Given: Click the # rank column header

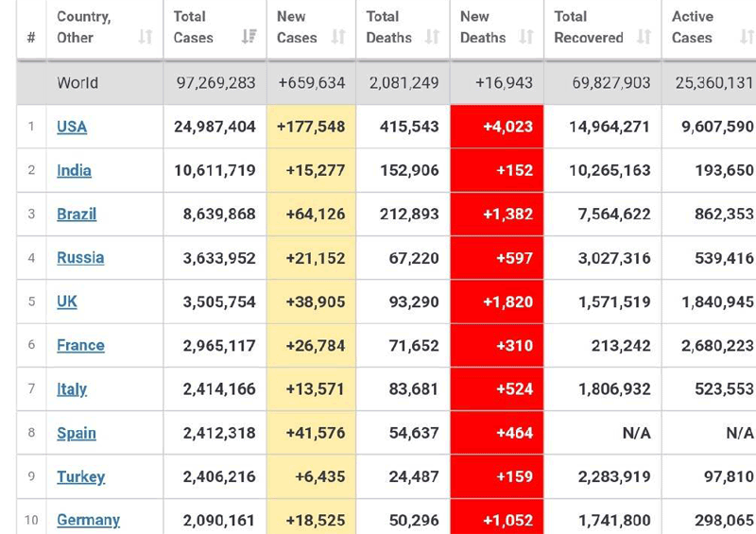Looking at the screenshot, I should pyautogui.click(x=31, y=37).
